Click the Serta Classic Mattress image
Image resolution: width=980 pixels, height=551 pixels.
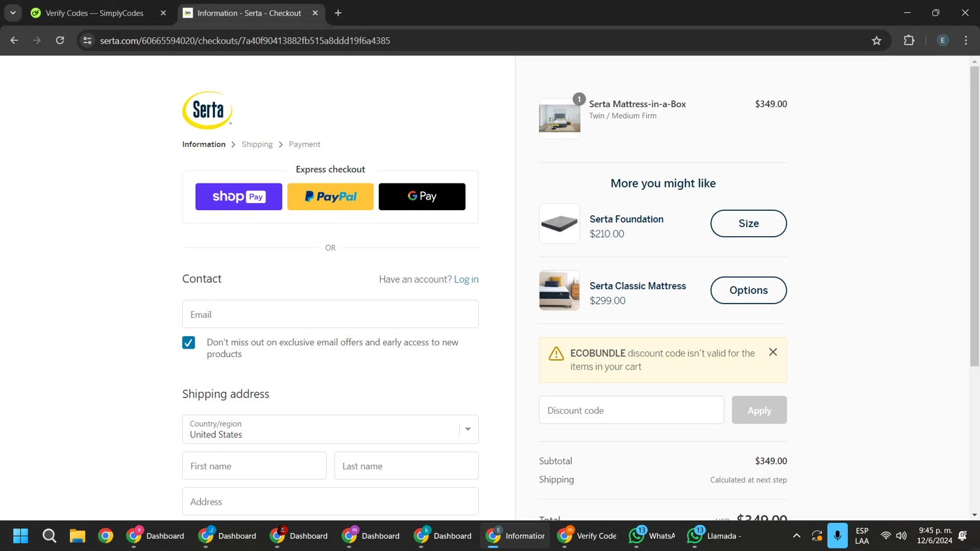tap(559, 291)
